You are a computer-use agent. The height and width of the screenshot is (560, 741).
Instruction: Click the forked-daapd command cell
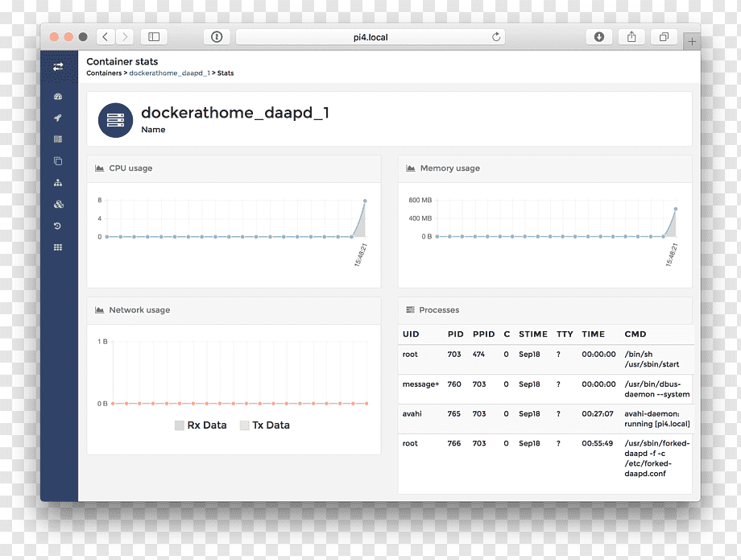[x=657, y=458]
